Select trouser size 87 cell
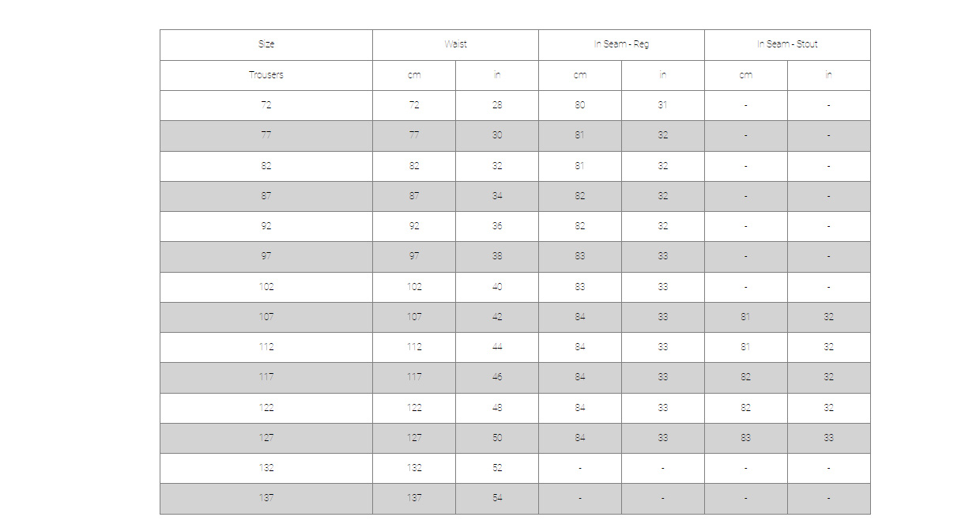 pyautogui.click(x=266, y=196)
